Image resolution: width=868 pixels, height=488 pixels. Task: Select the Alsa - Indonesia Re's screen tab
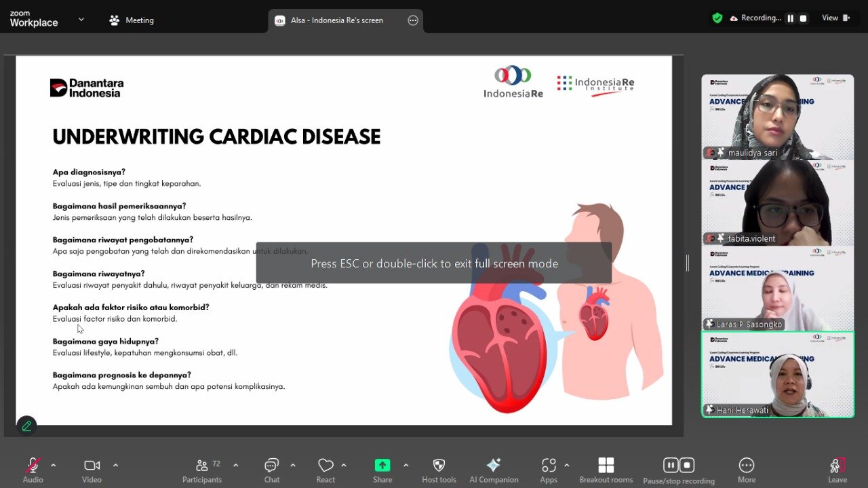click(x=336, y=20)
